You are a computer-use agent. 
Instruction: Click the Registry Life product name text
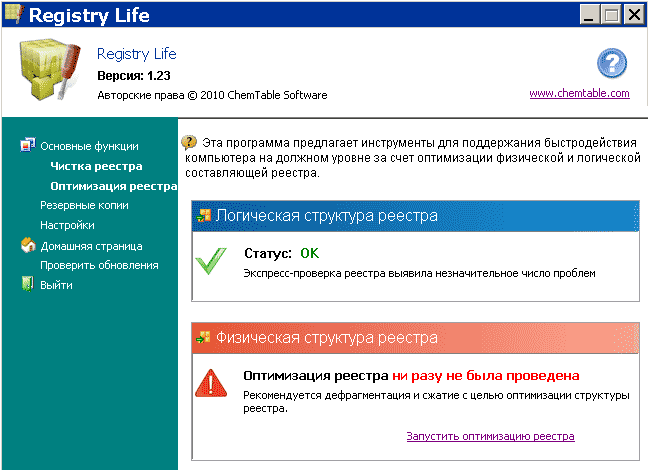(137, 54)
